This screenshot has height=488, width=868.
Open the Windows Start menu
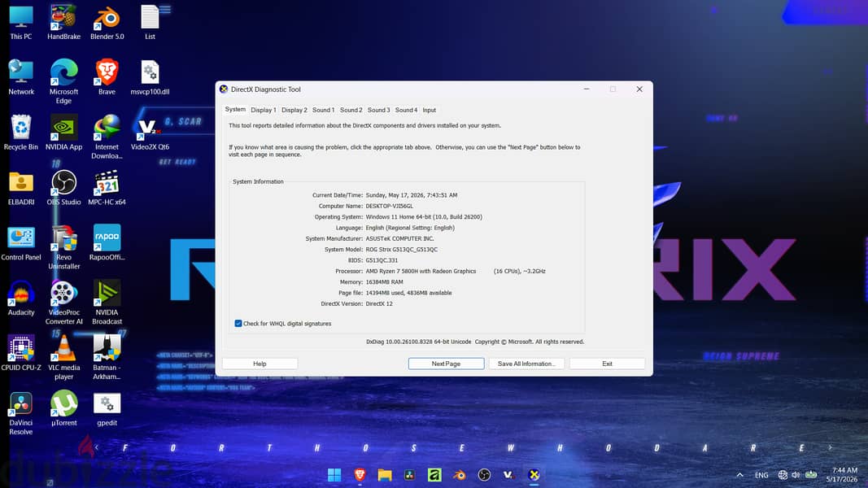[x=334, y=475]
